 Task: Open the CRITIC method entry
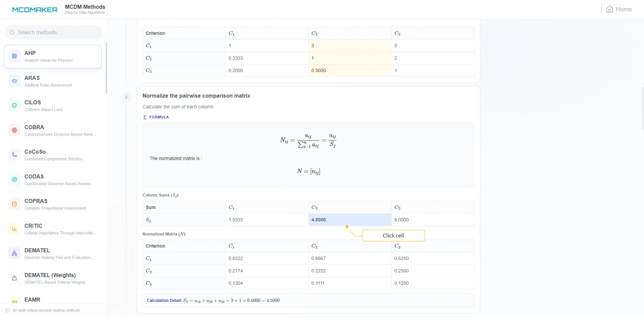click(53, 229)
